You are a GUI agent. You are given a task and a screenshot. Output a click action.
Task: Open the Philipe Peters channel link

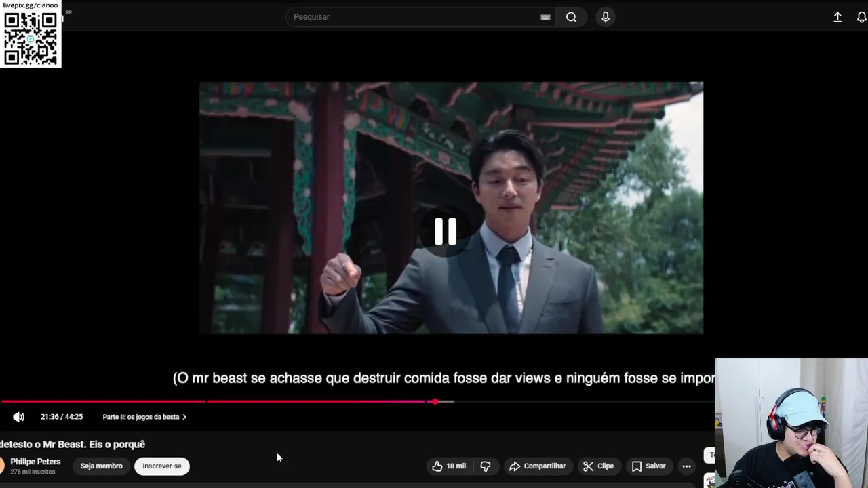(35, 462)
